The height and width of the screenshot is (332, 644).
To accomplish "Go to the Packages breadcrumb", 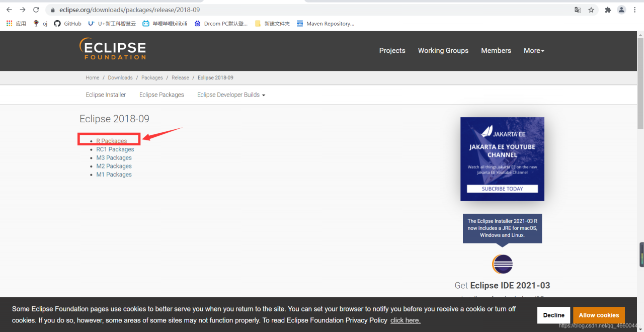I will (x=152, y=77).
